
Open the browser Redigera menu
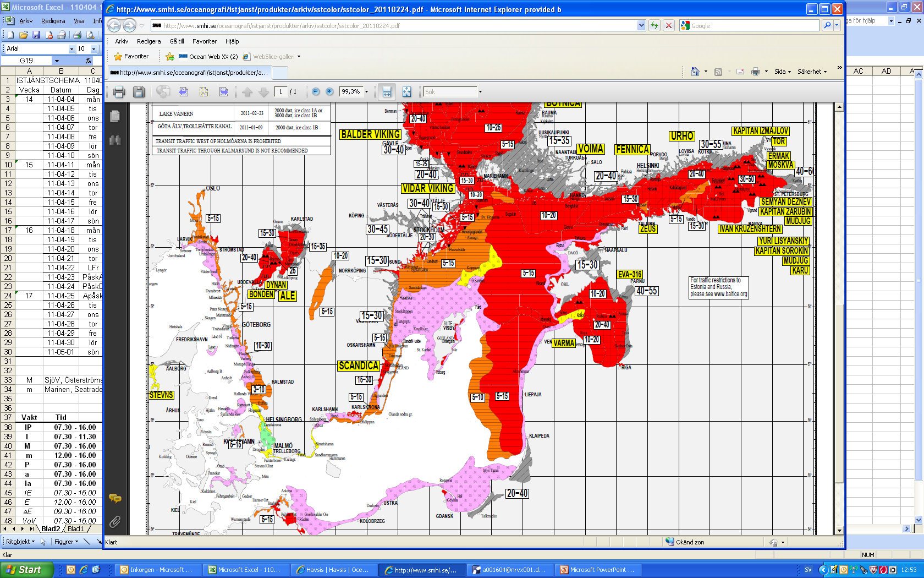148,41
